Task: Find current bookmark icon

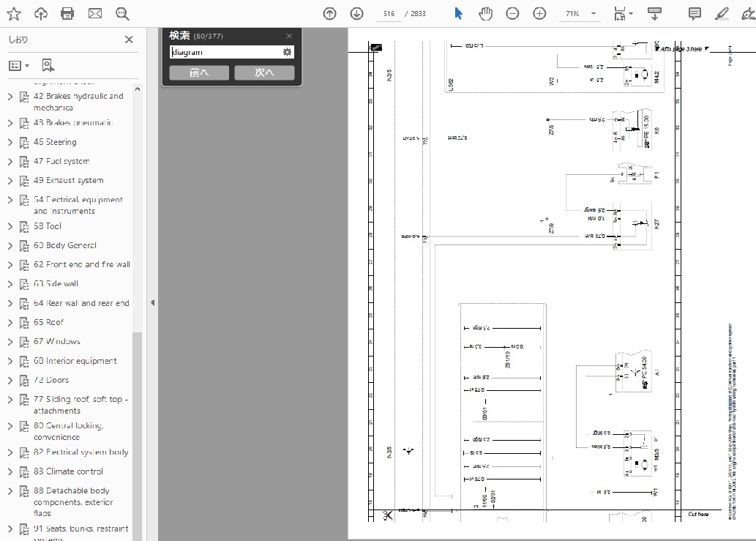Action: click(48, 65)
